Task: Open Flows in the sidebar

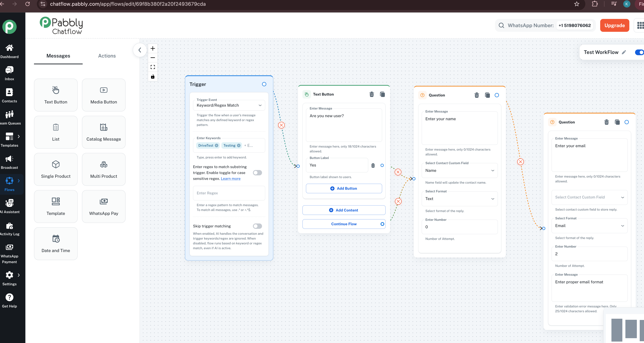Action: (x=9, y=184)
